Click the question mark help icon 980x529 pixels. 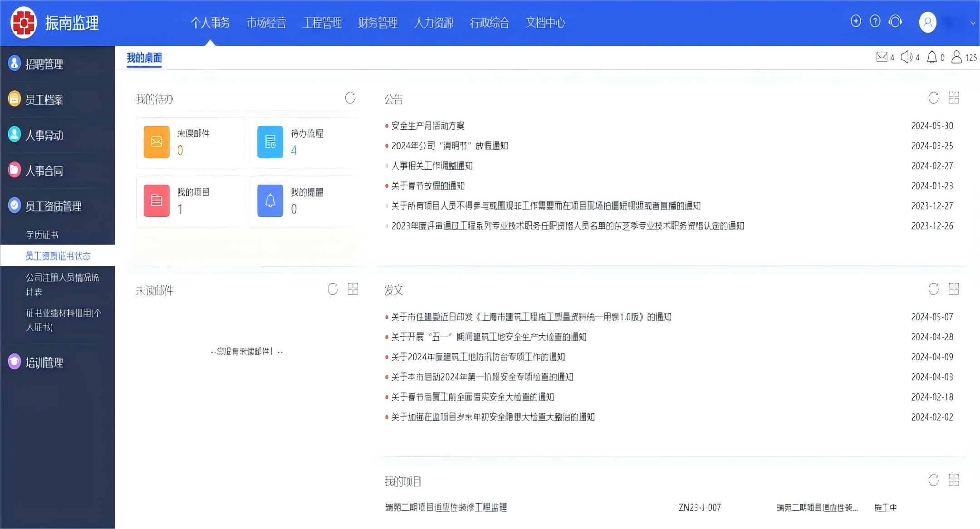(x=875, y=21)
